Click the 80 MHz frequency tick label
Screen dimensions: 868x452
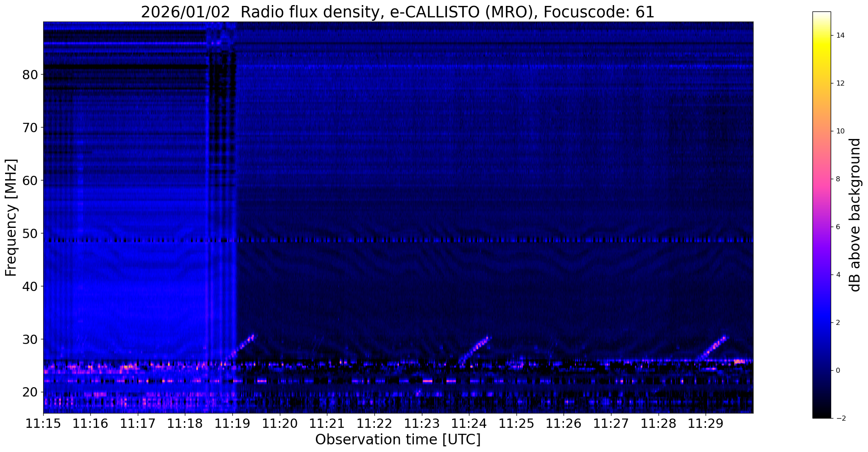click(x=30, y=75)
